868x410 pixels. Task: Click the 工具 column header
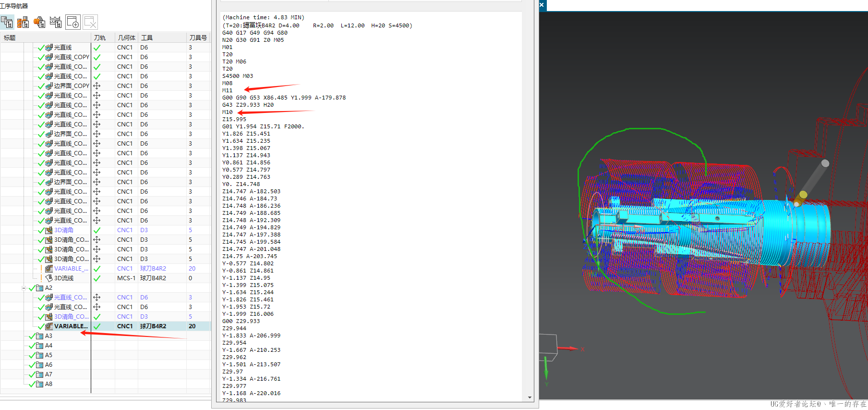pyautogui.click(x=162, y=37)
